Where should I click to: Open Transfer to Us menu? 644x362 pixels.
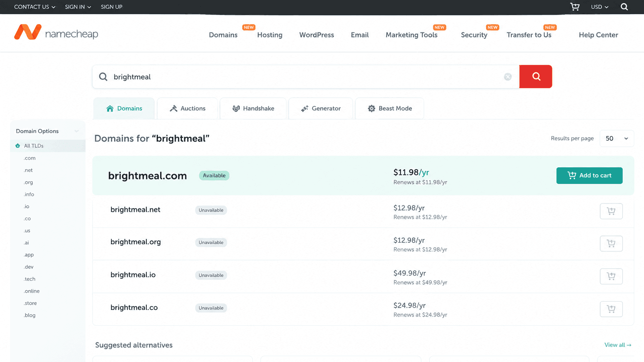tap(529, 35)
